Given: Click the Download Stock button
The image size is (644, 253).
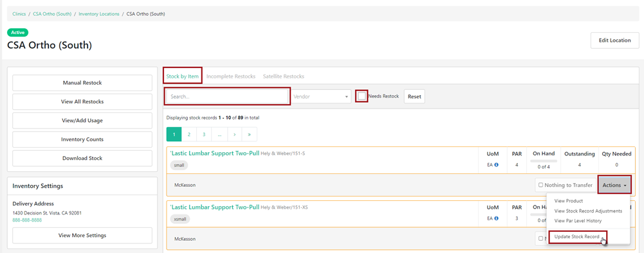Looking at the screenshot, I should coord(82,158).
